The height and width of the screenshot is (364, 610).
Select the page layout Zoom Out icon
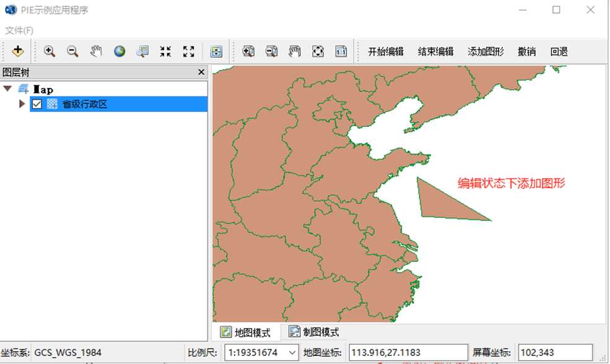click(271, 51)
